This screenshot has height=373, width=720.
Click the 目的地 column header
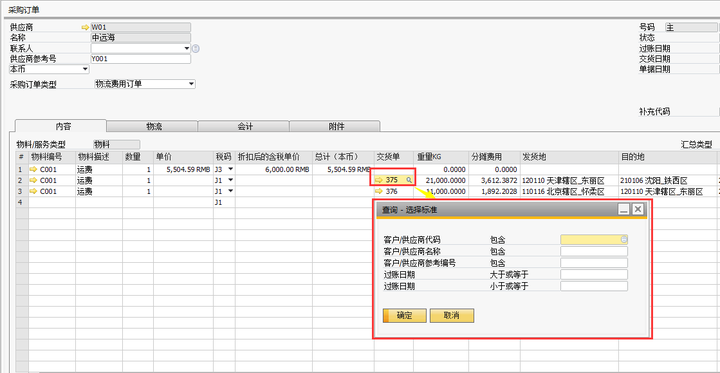click(668, 158)
